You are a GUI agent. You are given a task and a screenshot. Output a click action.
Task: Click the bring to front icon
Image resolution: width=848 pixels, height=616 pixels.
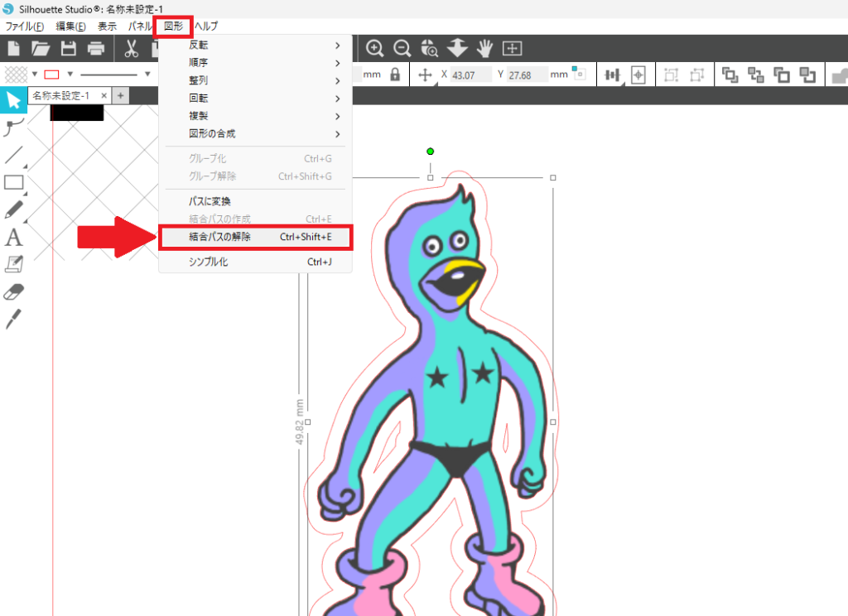click(x=730, y=75)
